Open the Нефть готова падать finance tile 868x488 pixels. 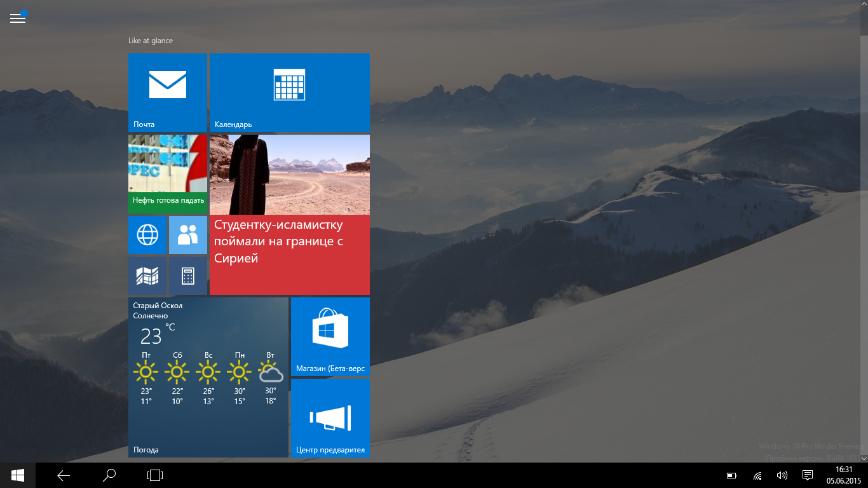coord(168,173)
